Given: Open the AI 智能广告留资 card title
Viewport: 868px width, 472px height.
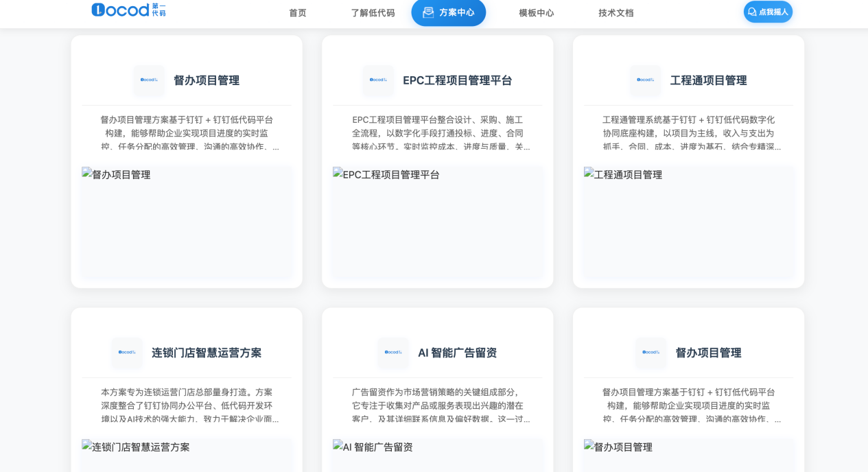Looking at the screenshot, I should click(x=457, y=353).
